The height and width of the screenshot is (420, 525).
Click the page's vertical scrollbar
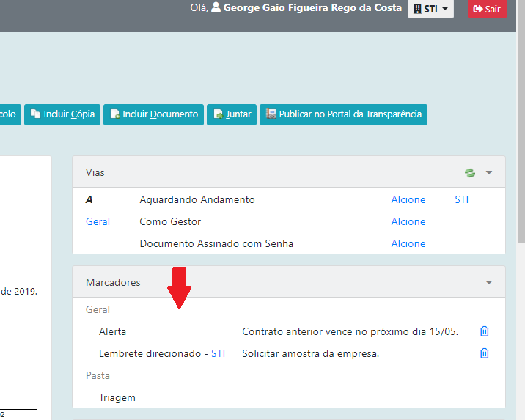[x=520, y=220]
